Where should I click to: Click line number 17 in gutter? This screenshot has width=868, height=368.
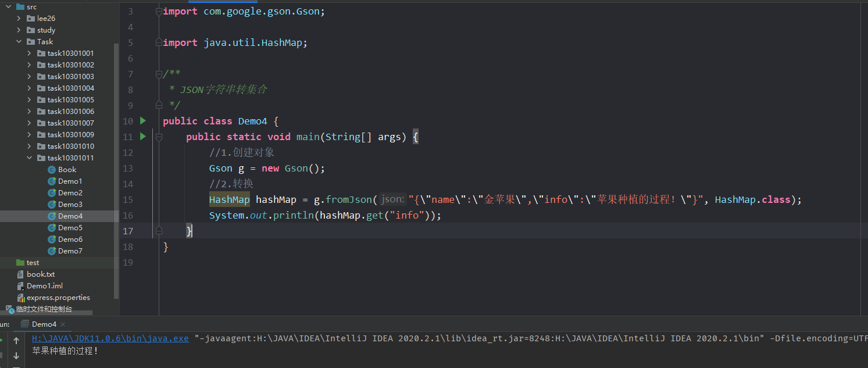(127, 231)
